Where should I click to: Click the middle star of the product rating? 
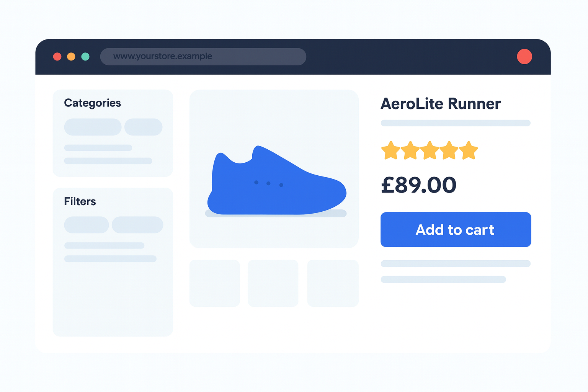point(430,150)
